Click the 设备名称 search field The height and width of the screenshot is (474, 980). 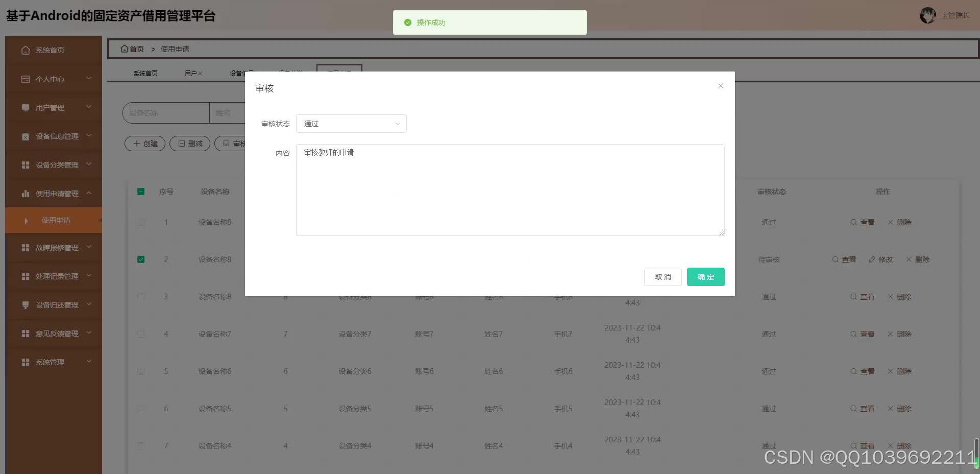166,113
